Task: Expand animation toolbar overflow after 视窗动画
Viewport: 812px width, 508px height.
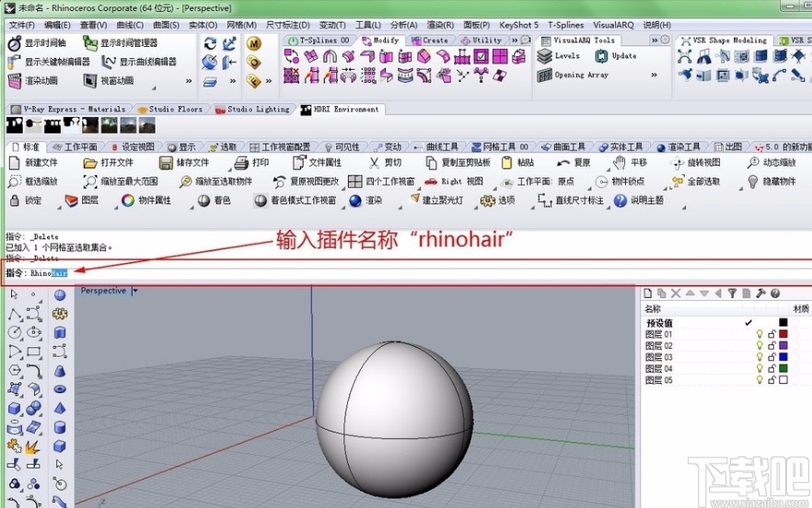Action: 189,81
